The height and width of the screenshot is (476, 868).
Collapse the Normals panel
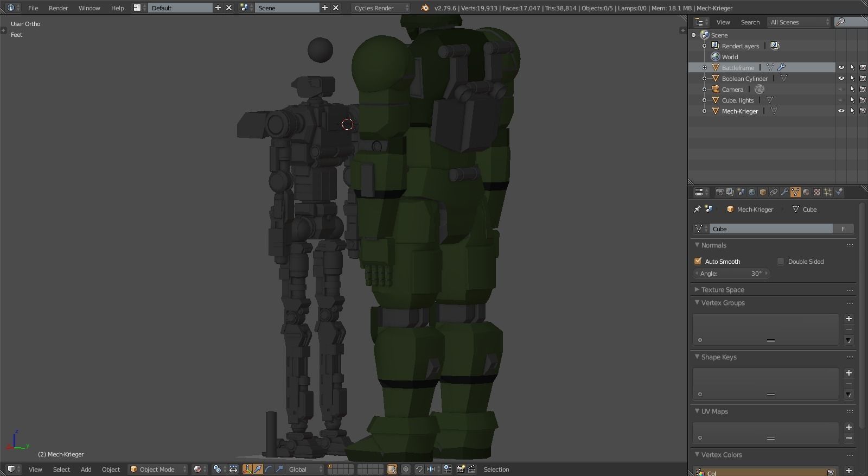click(697, 245)
